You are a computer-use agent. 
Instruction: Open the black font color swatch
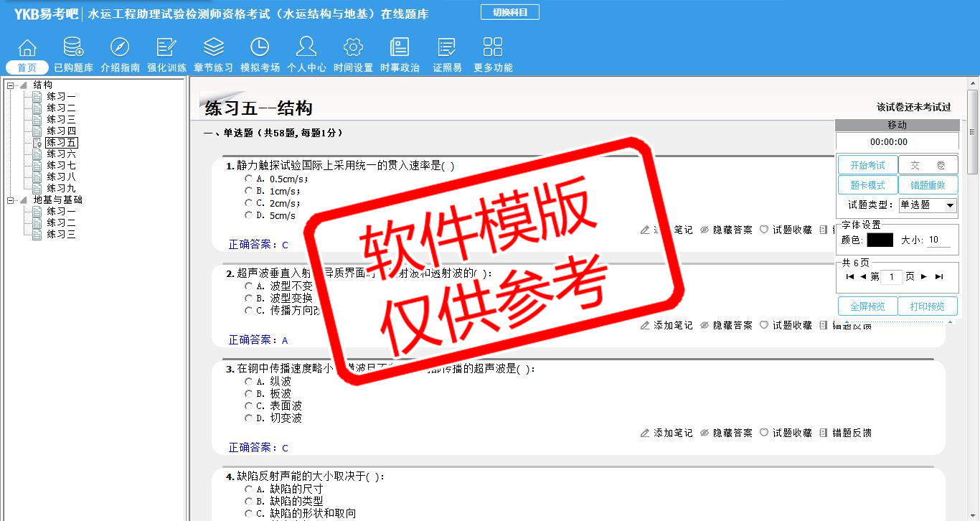[x=880, y=240]
